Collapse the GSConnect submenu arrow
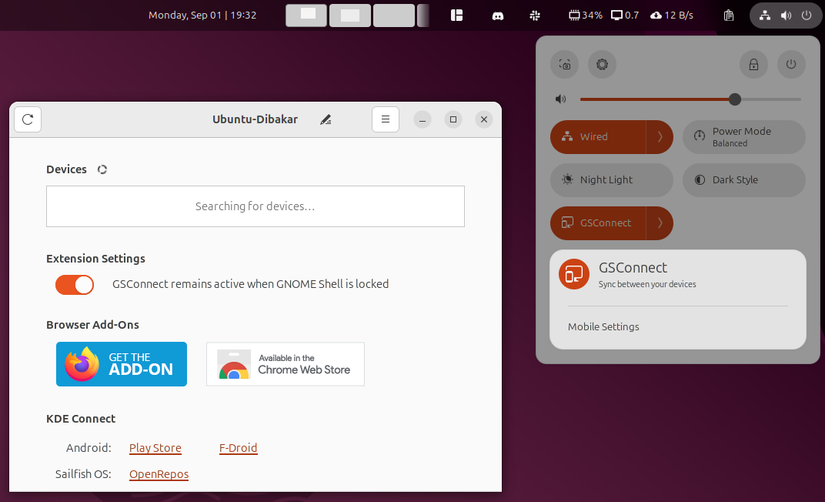This screenshot has height=502, width=825. coord(660,223)
